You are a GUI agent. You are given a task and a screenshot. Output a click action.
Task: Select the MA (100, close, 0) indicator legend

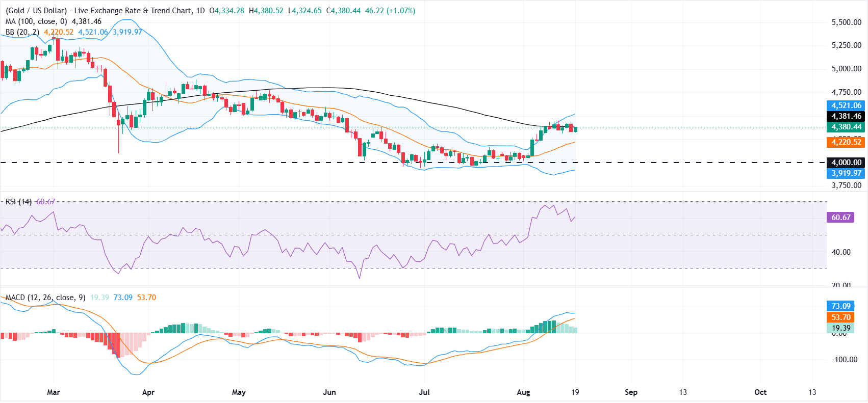(36, 21)
